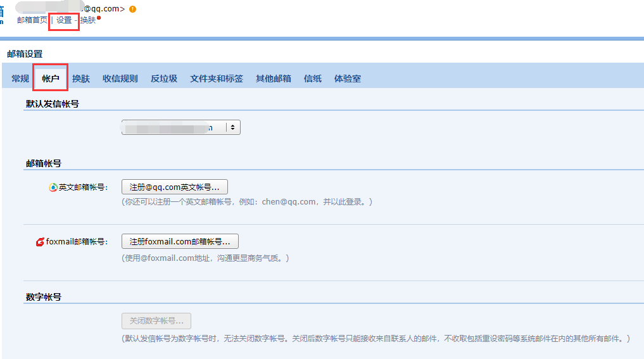
Task: Click 注册@qq.com英文帐号 button
Action: coord(175,187)
